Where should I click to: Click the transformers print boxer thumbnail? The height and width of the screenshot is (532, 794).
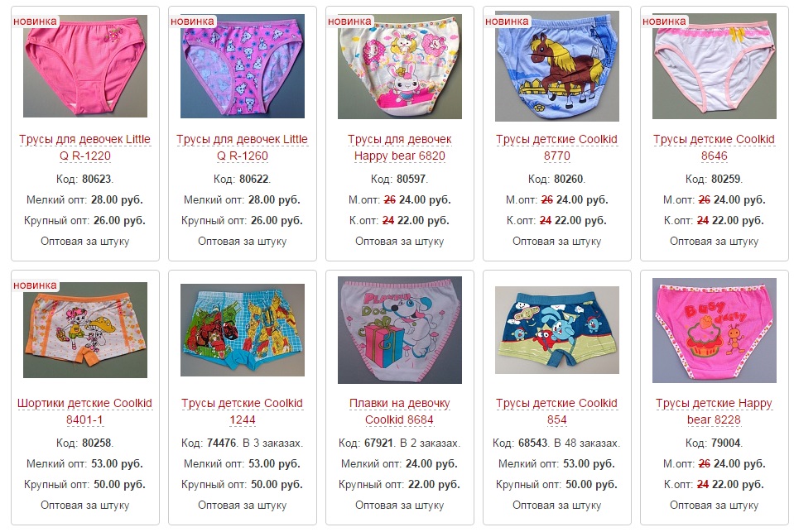point(243,330)
